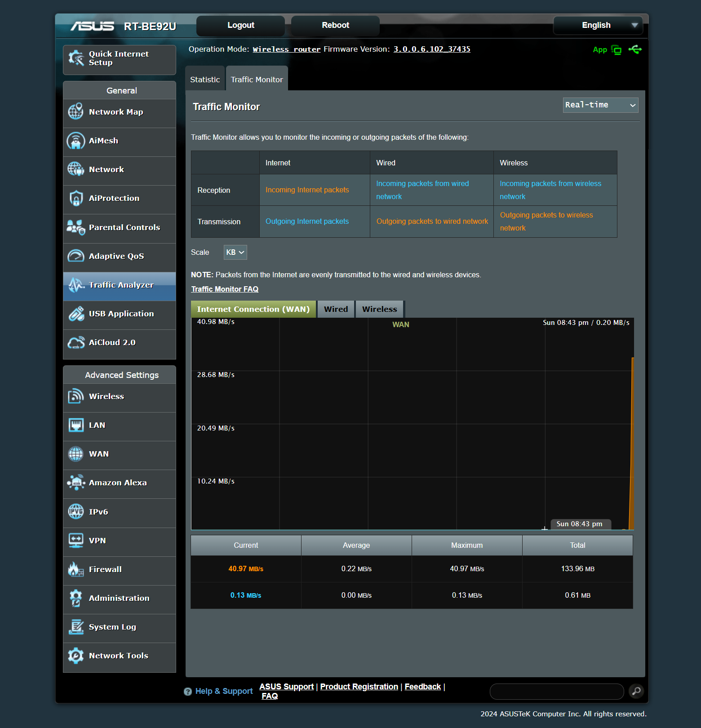The image size is (701, 728).
Task: Open the Scale KB dropdown
Action: coord(235,253)
